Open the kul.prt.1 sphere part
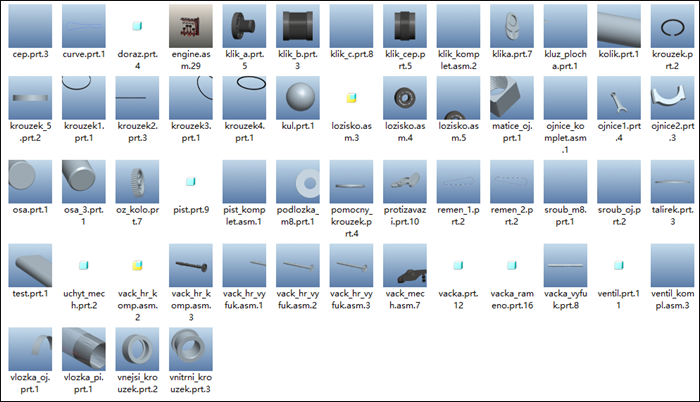 click(x=298, y=98)
